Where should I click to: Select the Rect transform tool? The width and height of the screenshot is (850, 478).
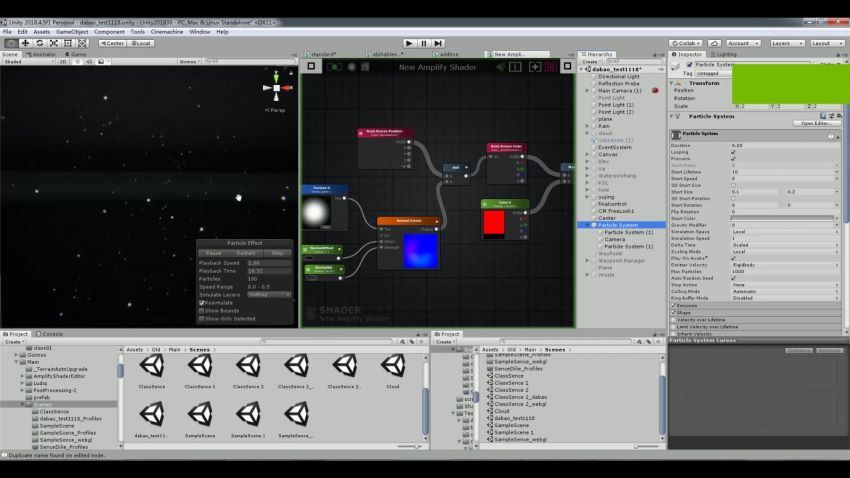tap(68, 43)
